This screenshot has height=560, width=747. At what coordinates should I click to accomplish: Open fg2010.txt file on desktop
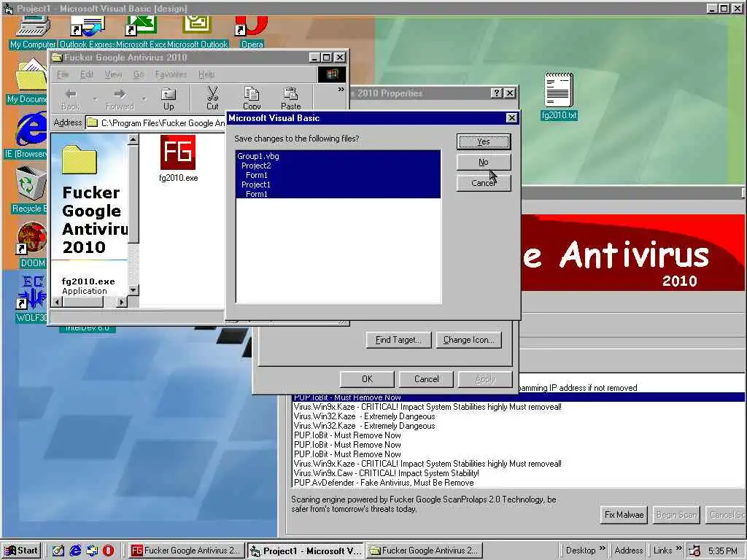pos(559,96)
